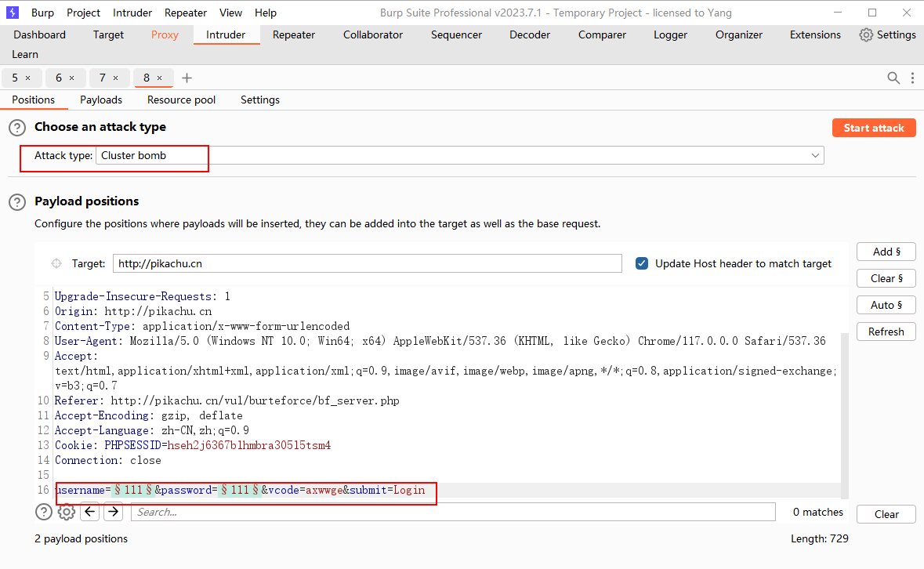Open the Intruder menu in menu bar
Image resolution: width=924 pixels, height=569 pixels.
tap(132, 13)
